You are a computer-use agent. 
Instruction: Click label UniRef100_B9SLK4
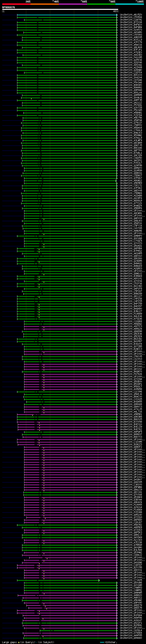tap(131, 93)
